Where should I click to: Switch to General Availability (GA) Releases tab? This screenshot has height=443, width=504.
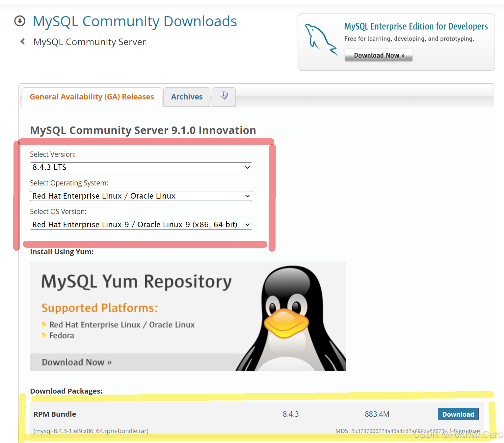(x=92, y=97)
